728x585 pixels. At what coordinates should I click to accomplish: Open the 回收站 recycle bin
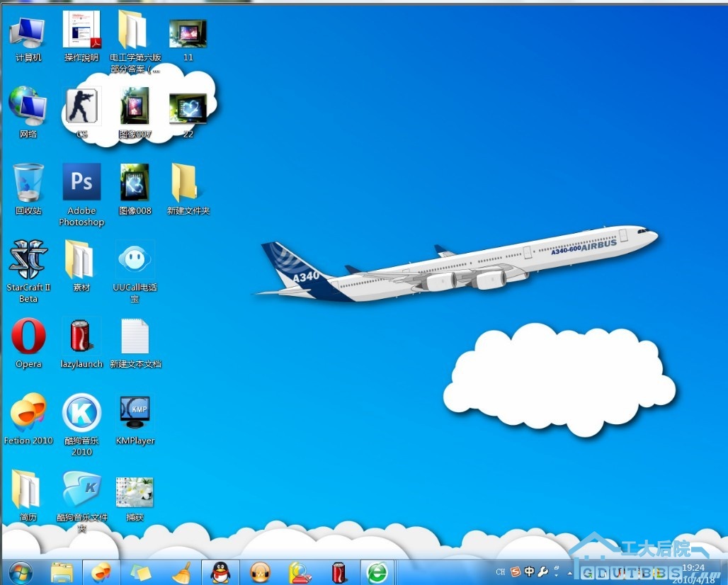(x=28, y=183)
